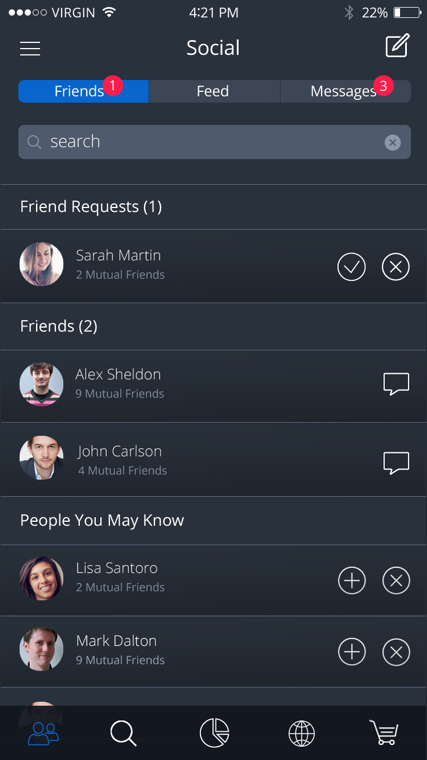Accept Sarah Martin's friend request
This screenshot has width=427, height=760.
click(x=351, y=267)
